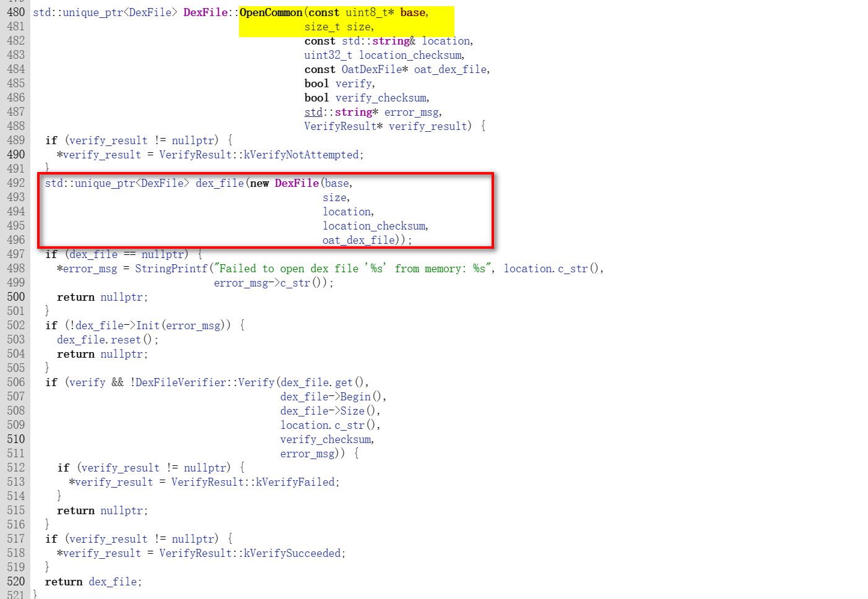The height and width of the screenshot is (599, 868).
Task: Click the Begin method call
Action: pos(355,397)
